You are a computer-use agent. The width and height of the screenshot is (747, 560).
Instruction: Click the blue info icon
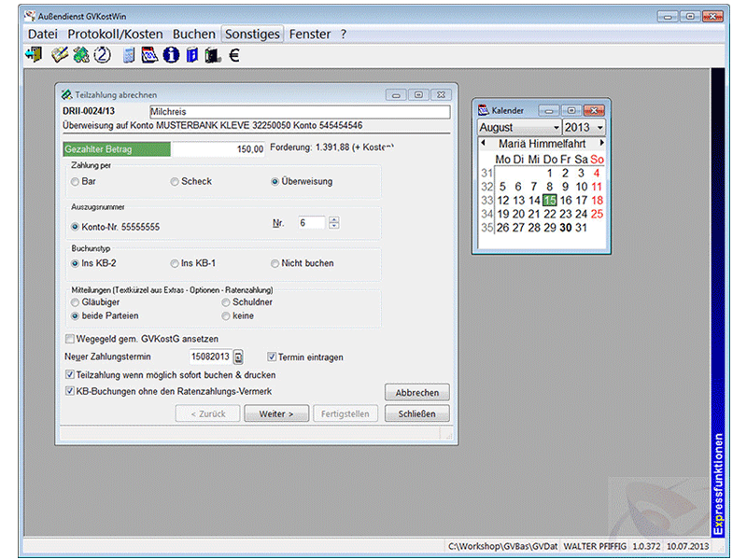click(x=171, y=55)
